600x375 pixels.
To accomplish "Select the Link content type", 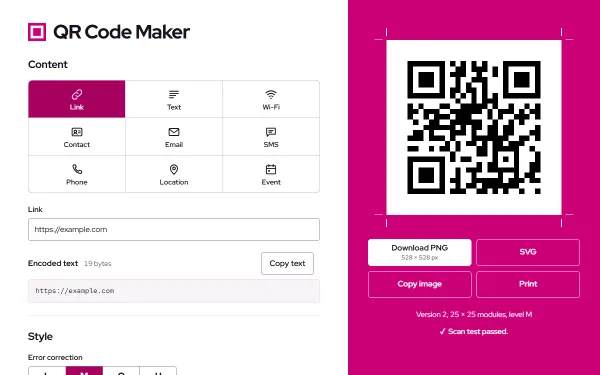I will coord(77,99).
